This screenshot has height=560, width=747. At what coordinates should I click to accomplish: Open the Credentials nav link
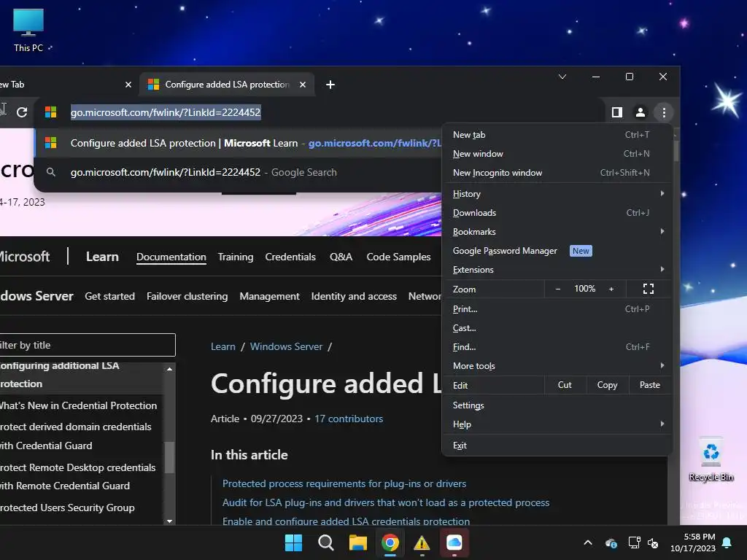tap(290, 257)
